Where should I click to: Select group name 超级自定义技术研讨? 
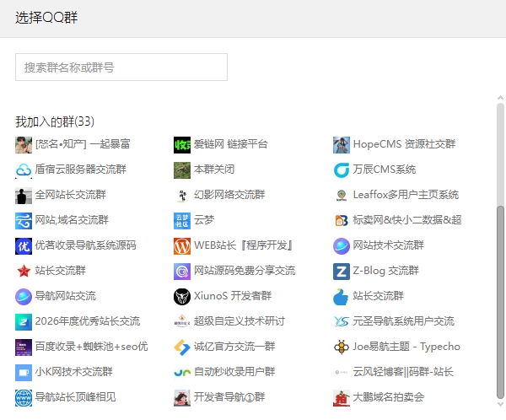(x=240, y=321)
